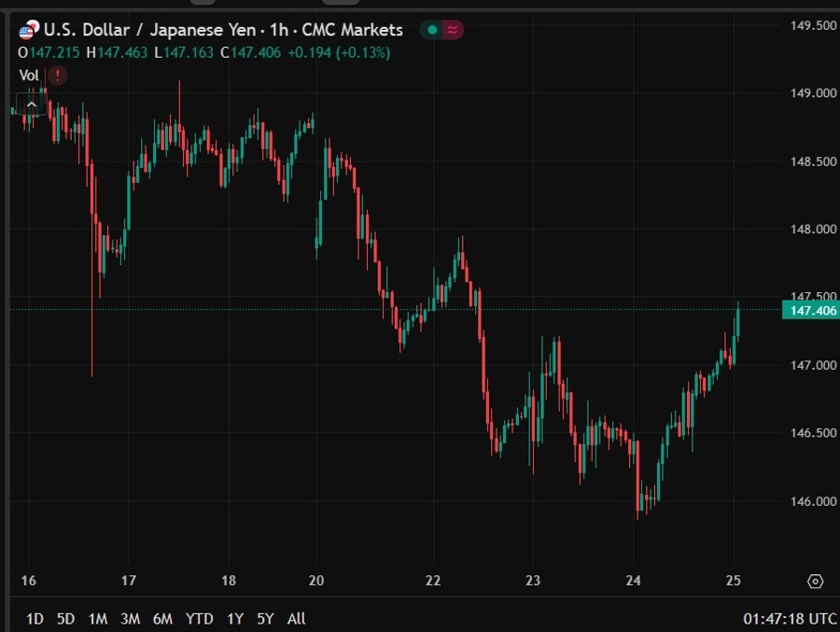Open chart settings gear icon at bottom right
The width and height of the screenshot is (840, 632).
pyautogui.click(x=815, y=581)
